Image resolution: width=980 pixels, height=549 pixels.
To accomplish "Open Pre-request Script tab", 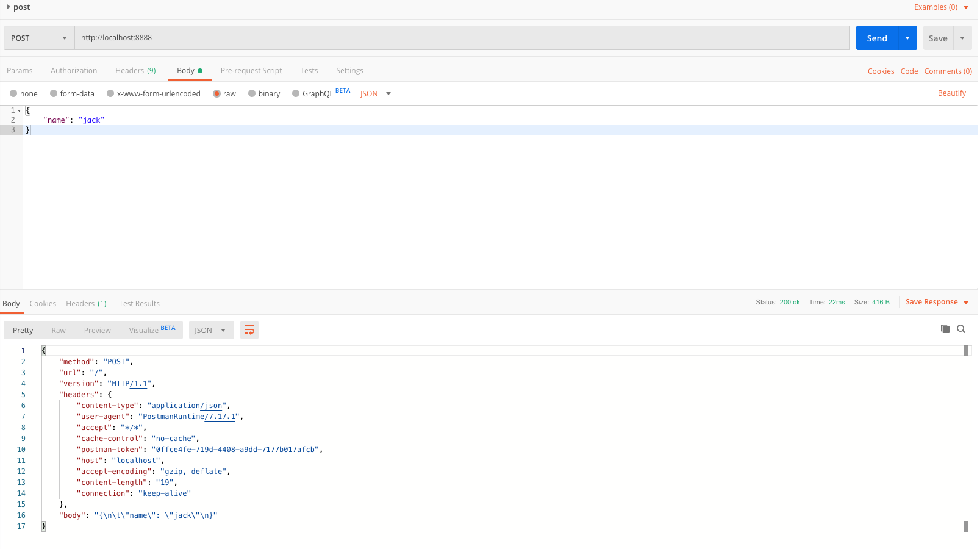I will click(251, 71).
